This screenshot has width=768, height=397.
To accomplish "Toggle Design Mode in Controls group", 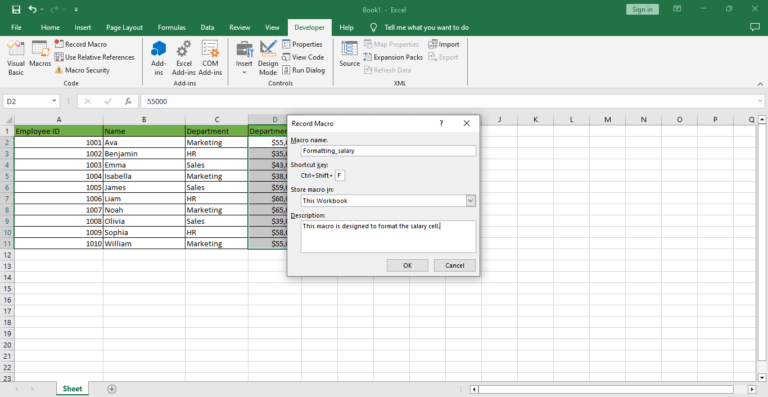I will pos(268,58).
